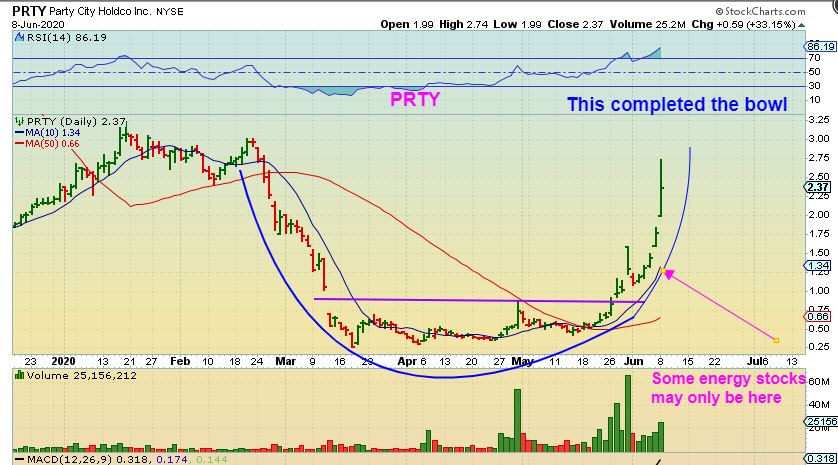Click the volume bars icon

click(x=20, y=375)
